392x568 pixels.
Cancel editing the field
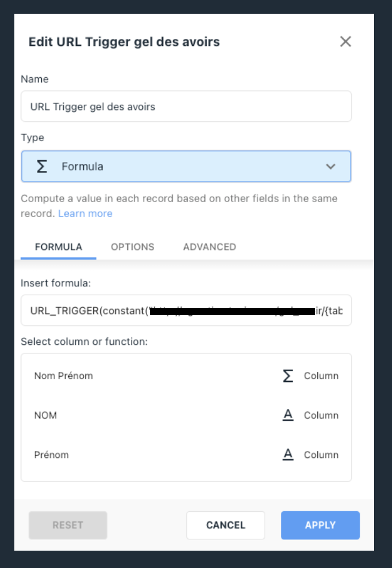click(225, 526)
